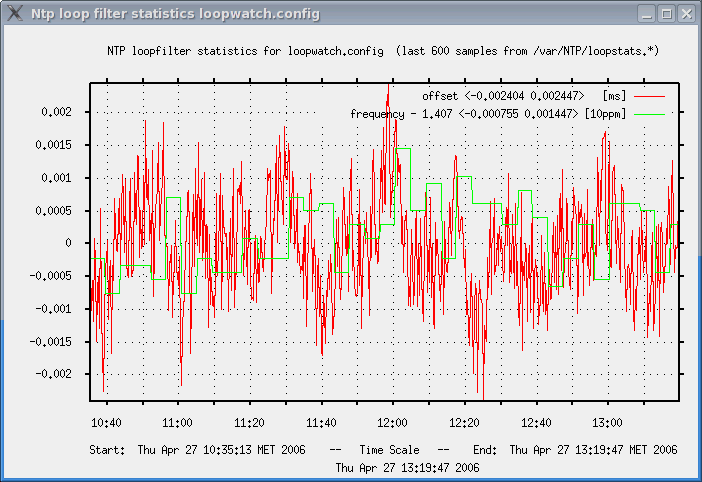Click the -0.0015 y-axis label

pos(51,342)
